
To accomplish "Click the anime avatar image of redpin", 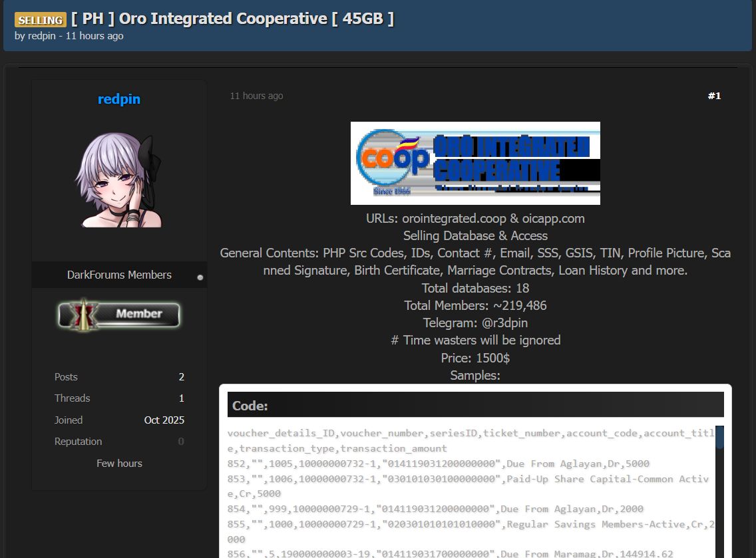I will click(x=119, y=180).
